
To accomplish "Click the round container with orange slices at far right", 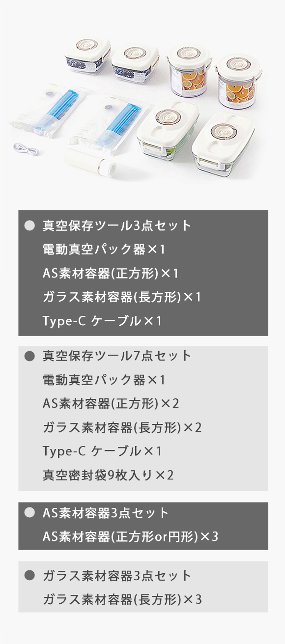I will point(236,81).
